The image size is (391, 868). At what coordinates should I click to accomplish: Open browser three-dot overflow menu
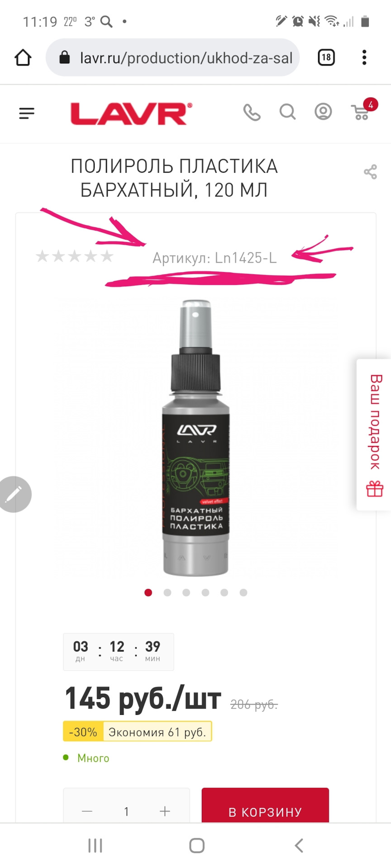coord(364,57)
